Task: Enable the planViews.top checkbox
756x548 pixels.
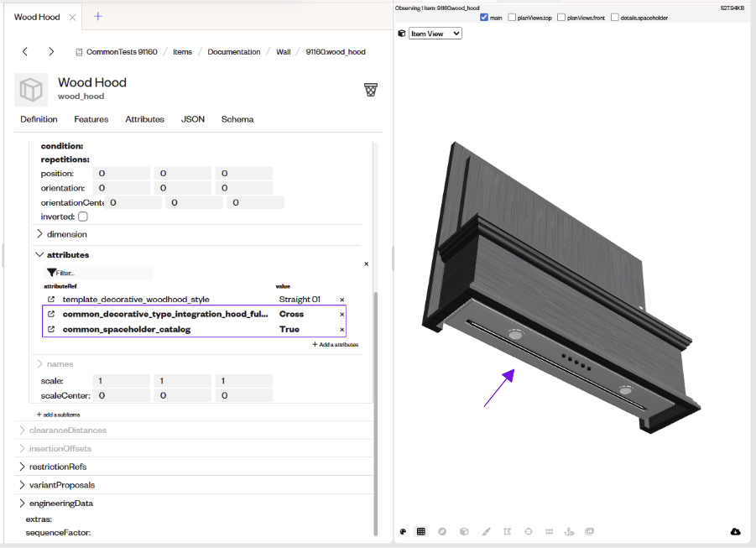Action: tap(512, 18)
